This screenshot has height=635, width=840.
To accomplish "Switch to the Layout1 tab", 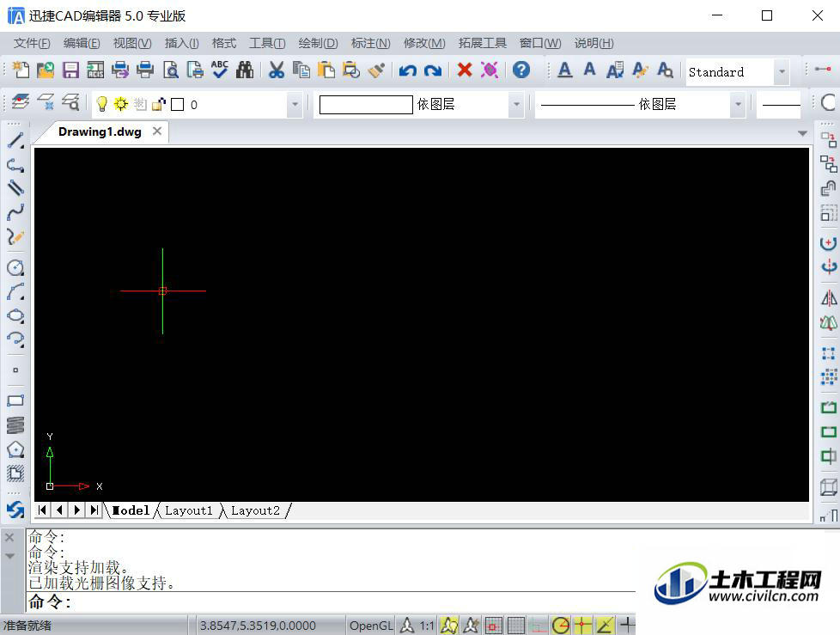I will pos(189,510).
